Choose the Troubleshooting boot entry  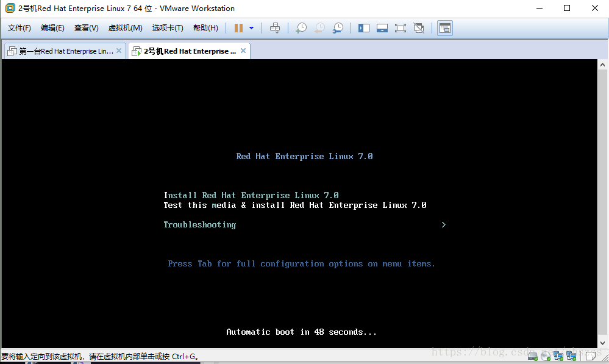click(199, 225)
